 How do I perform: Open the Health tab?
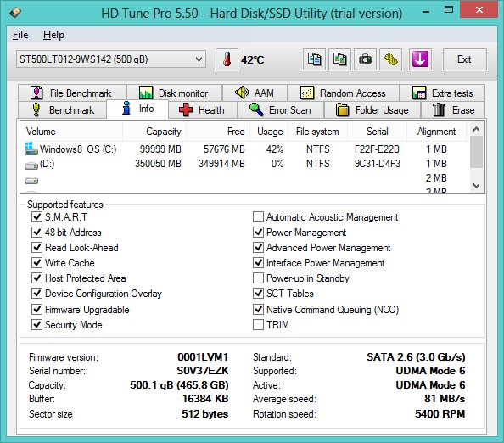[203, 110]
